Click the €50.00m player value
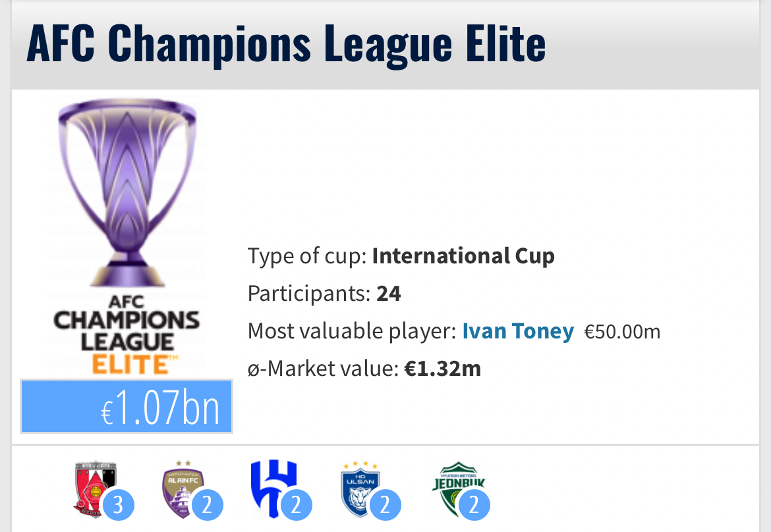The width and height of the screenshot is (771, 532). [x=622, y=332]
